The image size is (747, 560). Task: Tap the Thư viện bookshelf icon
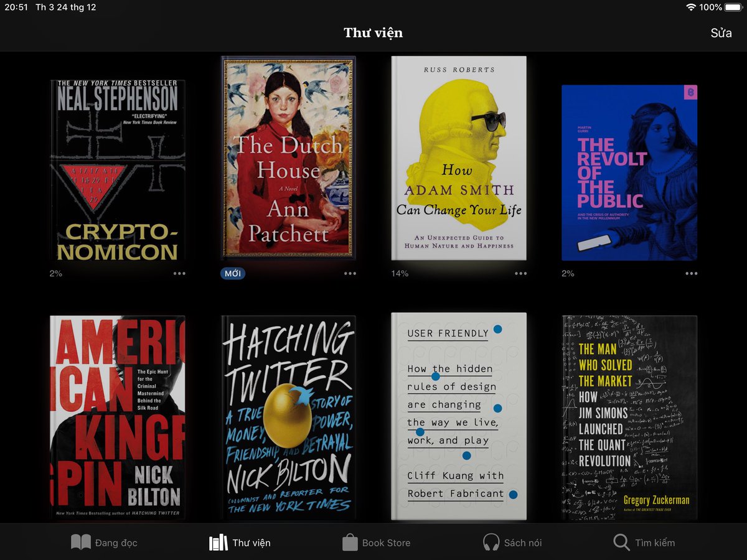218,543
